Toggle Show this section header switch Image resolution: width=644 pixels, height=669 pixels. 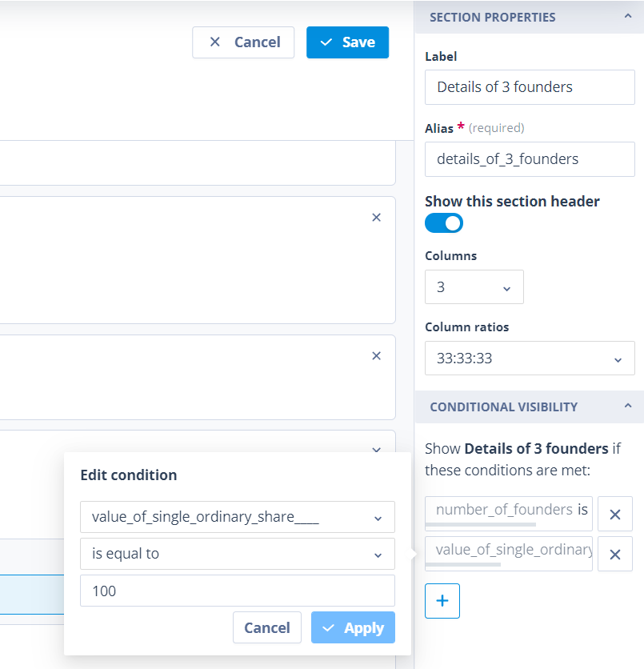[444, 222]
